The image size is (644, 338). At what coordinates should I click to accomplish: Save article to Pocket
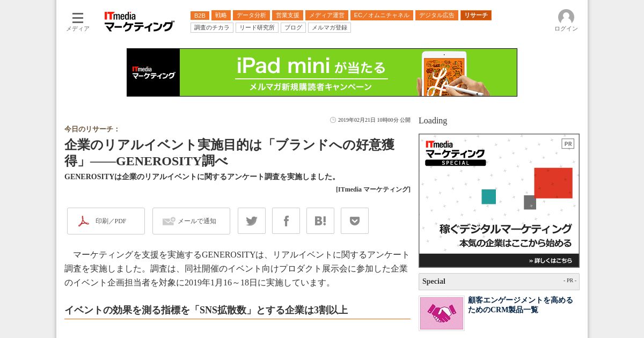[x=355, y=221]
